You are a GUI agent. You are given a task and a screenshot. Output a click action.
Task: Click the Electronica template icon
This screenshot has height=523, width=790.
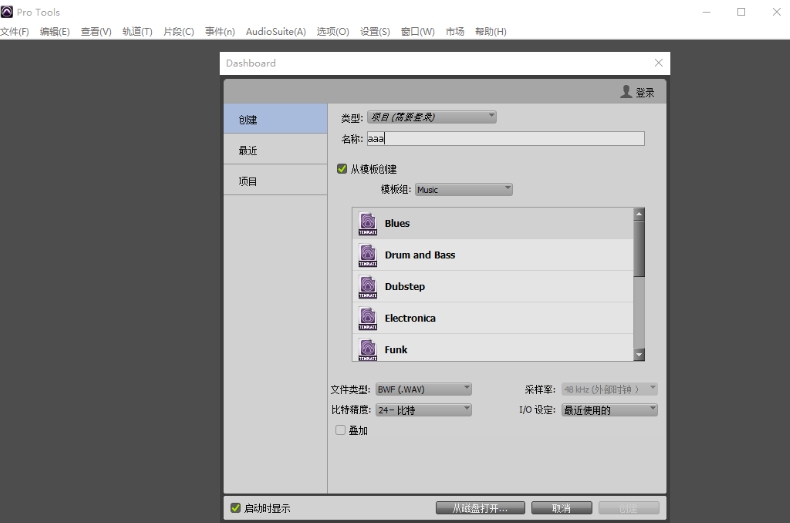(368, 318)
